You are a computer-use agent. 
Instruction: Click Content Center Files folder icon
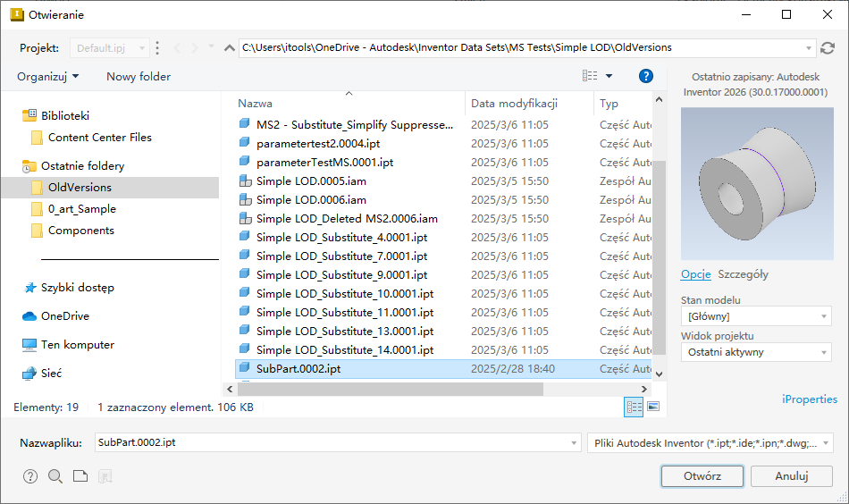tap(37, 138)
